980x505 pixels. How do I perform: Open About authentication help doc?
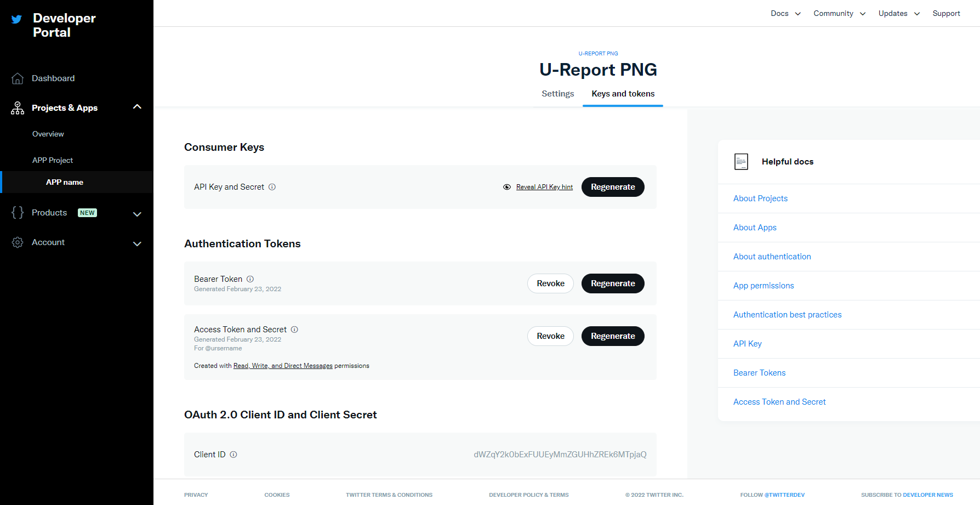pyautogui.click(x=772, y=257)
